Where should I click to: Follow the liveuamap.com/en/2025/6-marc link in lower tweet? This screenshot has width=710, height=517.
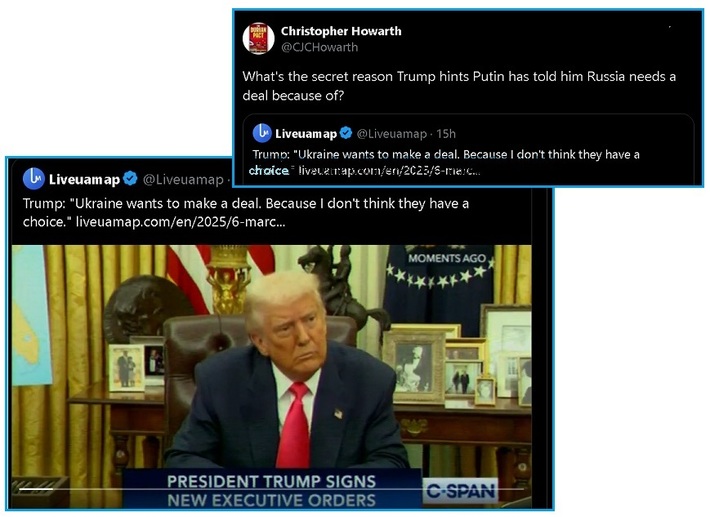point(180,222)
